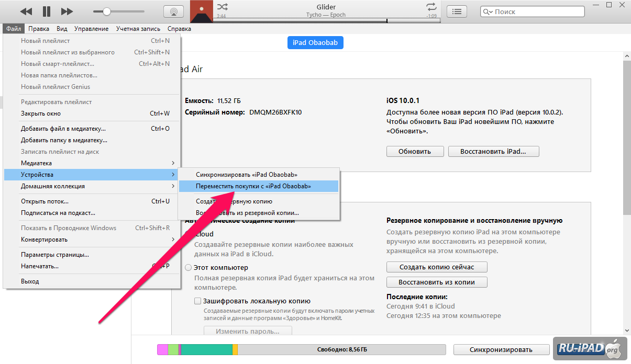The height and width of the screenshot is (364, 631).
Task: Click the serial number DMQM26BXFK10
Action: pyautogui.click(x=275, y=112)
